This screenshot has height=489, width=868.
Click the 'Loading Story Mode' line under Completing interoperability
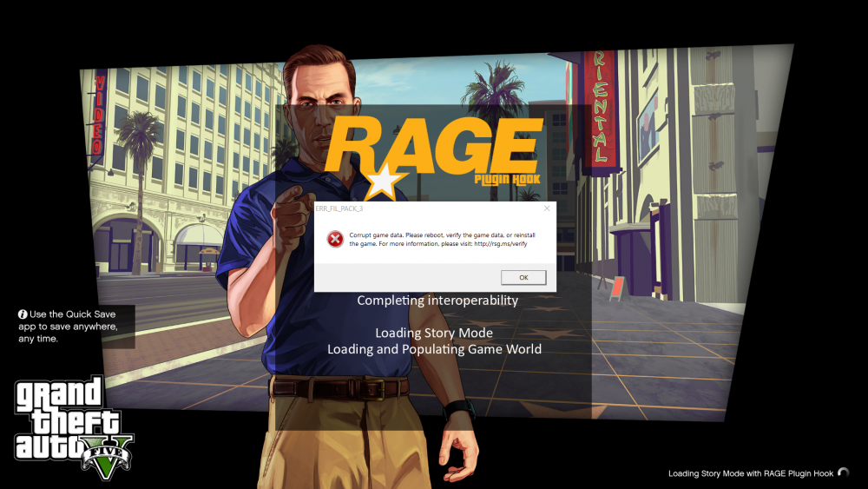(x=434, y=333)
